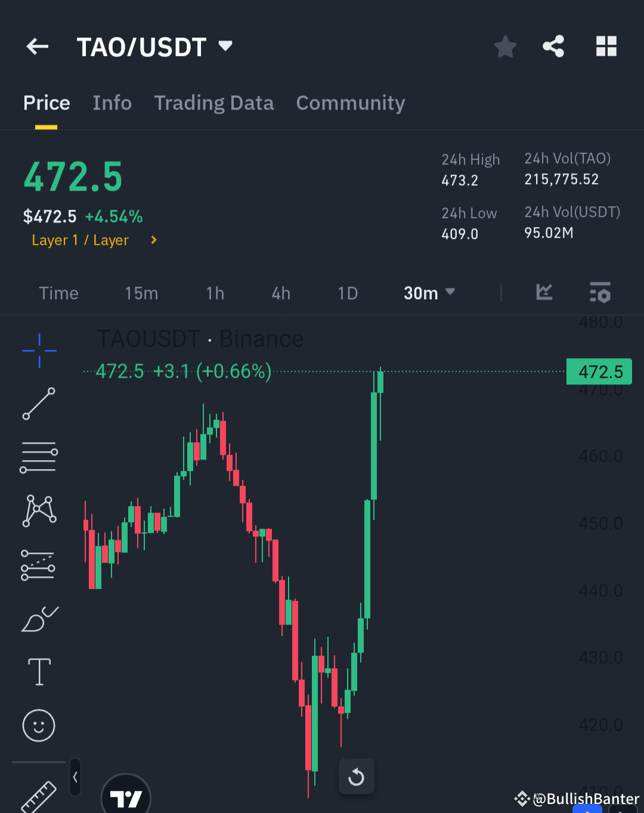Switch to the Community tab
Image resolution: width=644 pixels, height=813 pixels.
click(350, 103)
